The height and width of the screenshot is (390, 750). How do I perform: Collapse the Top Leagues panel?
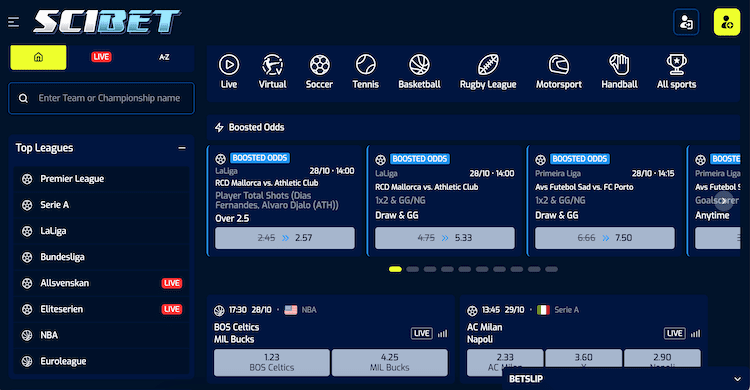pyautogui.click(x=182, y=148)
